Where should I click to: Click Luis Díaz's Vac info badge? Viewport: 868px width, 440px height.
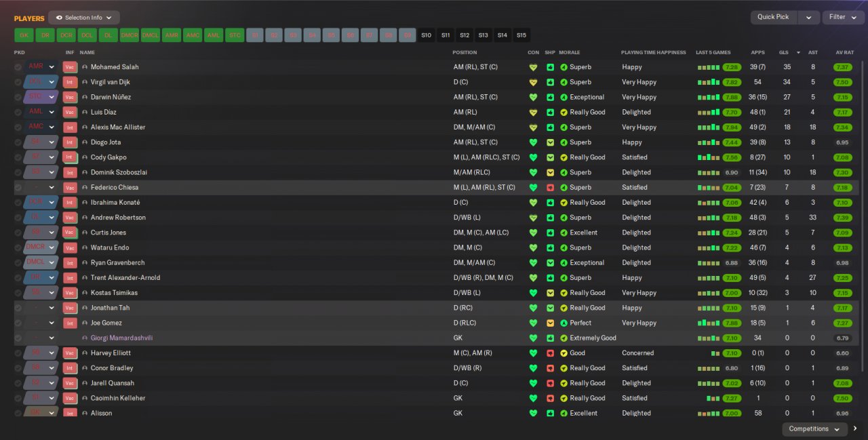coord(70,113)
